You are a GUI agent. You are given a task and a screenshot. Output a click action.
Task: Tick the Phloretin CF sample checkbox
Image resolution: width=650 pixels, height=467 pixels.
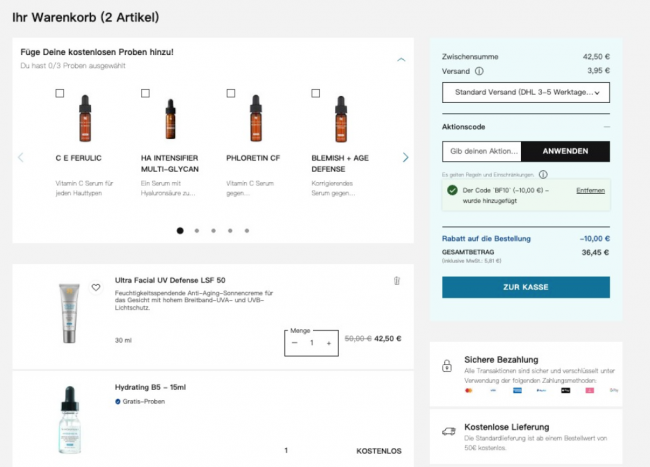(x=231, y=93)
